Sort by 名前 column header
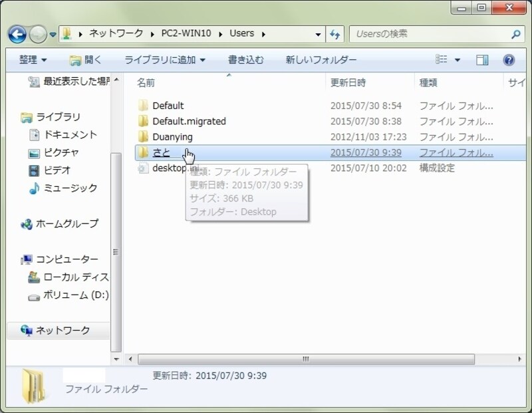 [146, 82]
